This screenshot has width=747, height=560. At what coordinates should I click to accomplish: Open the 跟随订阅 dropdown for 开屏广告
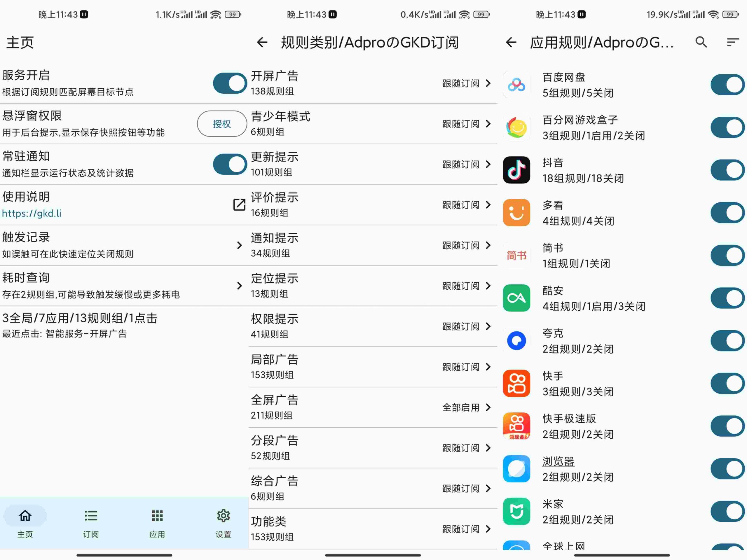(466, 83)
